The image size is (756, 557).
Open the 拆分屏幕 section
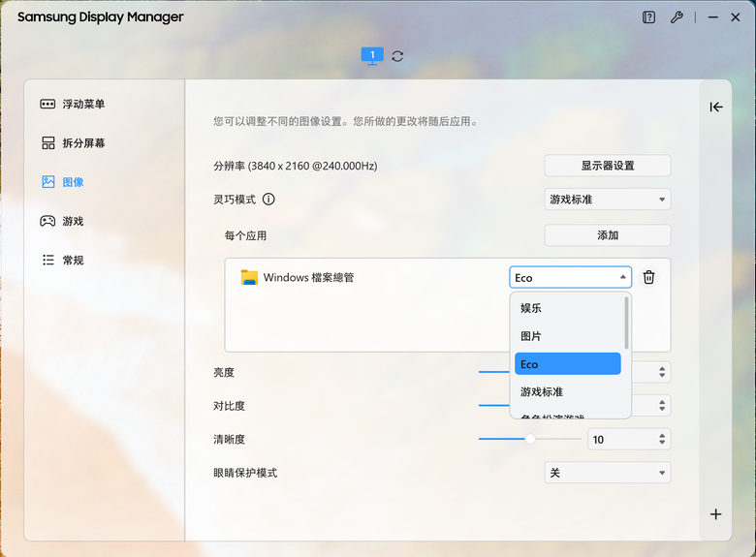(x=73, y=143)
